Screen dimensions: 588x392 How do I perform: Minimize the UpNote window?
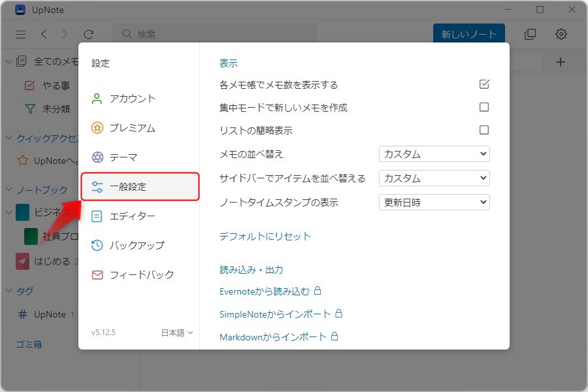tap(508, 9)
